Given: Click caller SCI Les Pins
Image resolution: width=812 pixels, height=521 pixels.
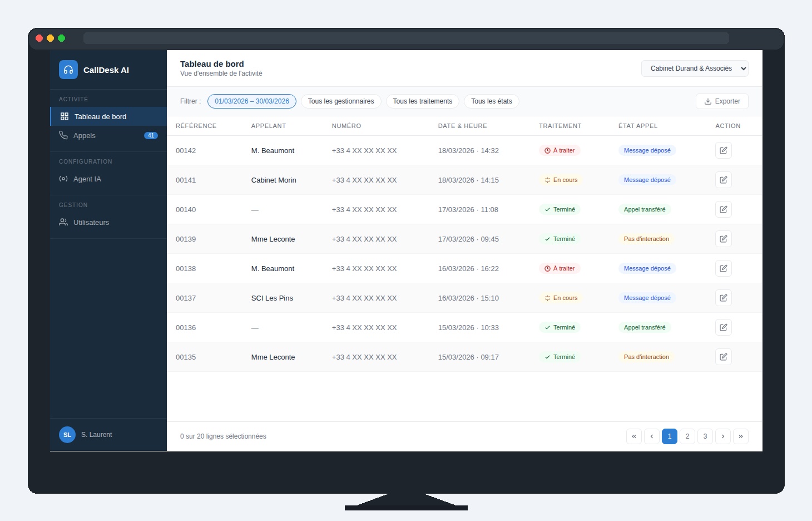Looking at the screenshot, I should 272,298.
